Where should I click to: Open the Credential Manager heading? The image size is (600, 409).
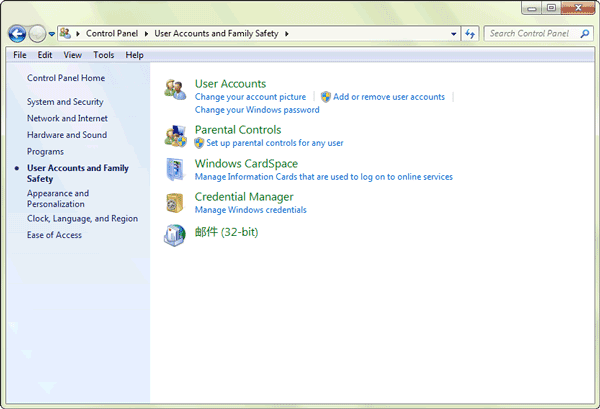(244, 197)
